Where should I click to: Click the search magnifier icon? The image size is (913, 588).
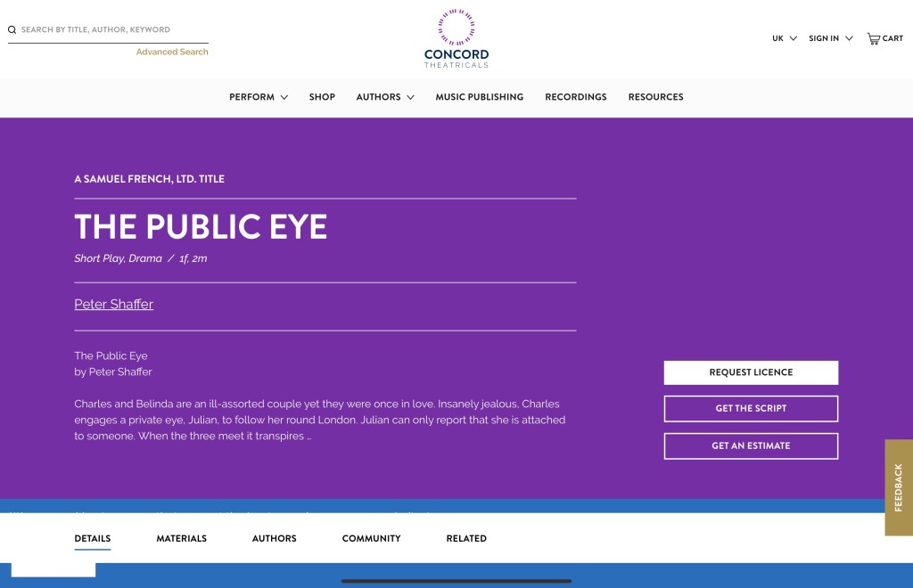pyautogui.click(x=12, y=30)
